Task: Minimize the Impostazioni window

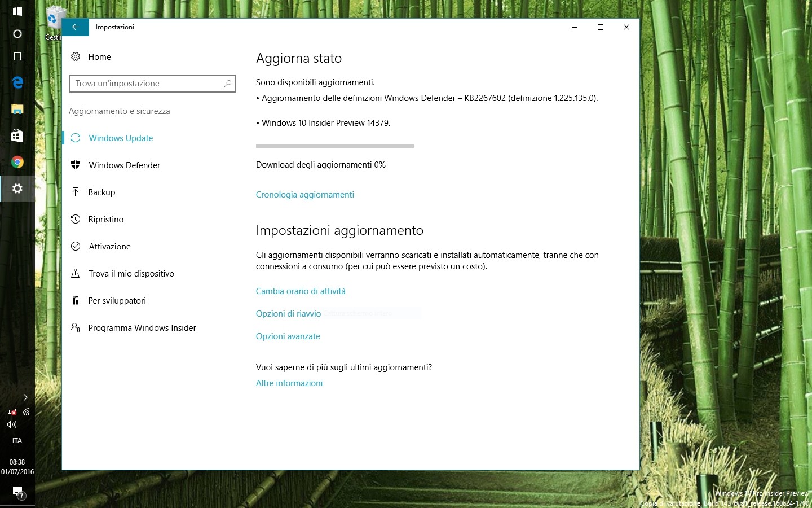Action: [575, 27]
